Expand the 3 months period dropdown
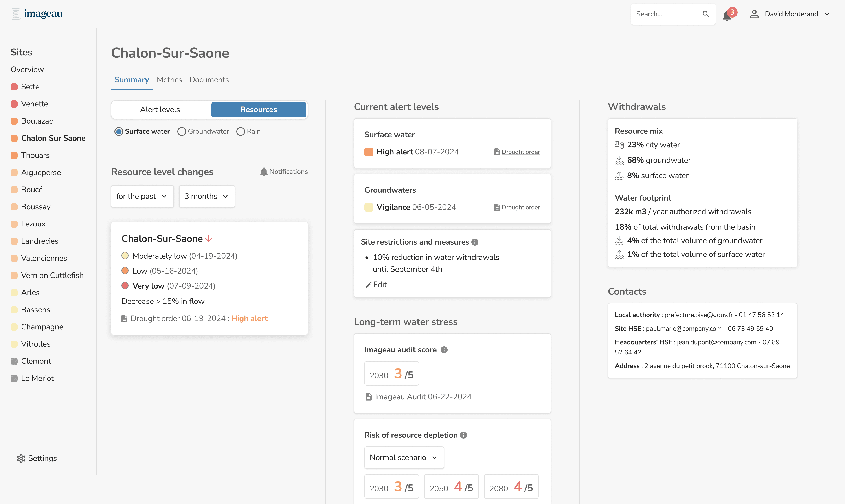The width and height of the screenshot is (845, 504). click(207, 196)
